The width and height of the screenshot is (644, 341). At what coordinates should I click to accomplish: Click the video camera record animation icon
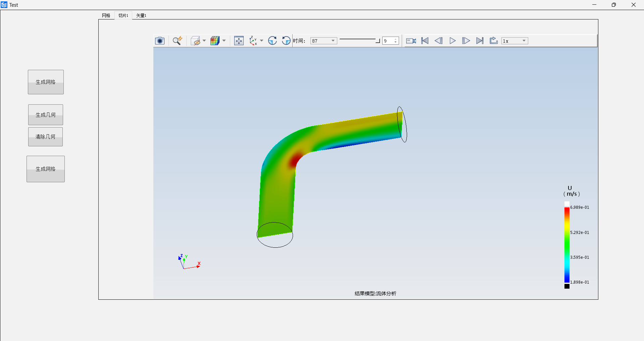(x=411, y=41)
